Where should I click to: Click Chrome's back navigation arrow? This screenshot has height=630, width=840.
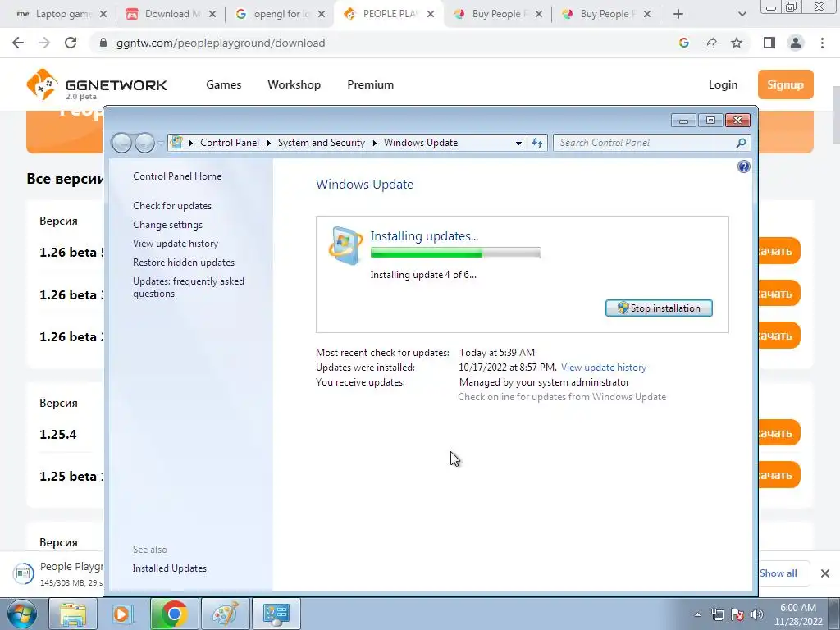(18, 43)
